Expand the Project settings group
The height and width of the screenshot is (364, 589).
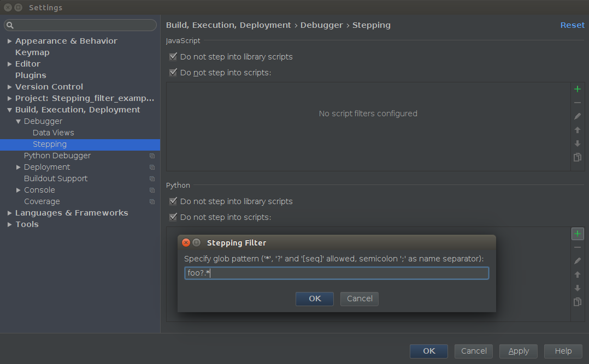click(x=9, y=98)
